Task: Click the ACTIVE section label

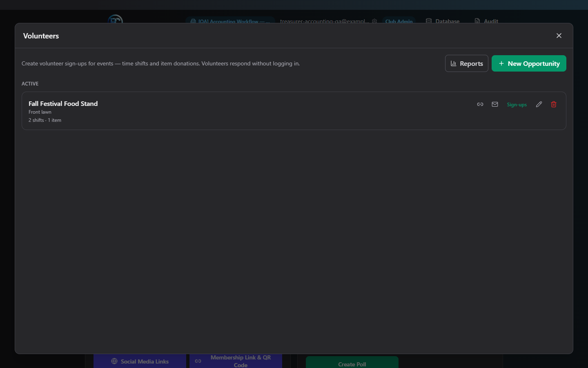Action: click(30, 84)
